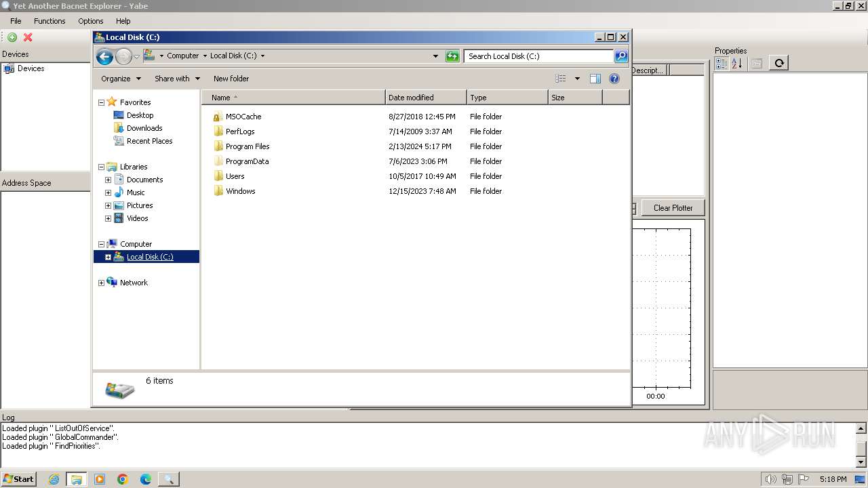Sort by the Size column header
This screenshot has width=868, height=488.
pyautogui.click(x=575, y=98)
